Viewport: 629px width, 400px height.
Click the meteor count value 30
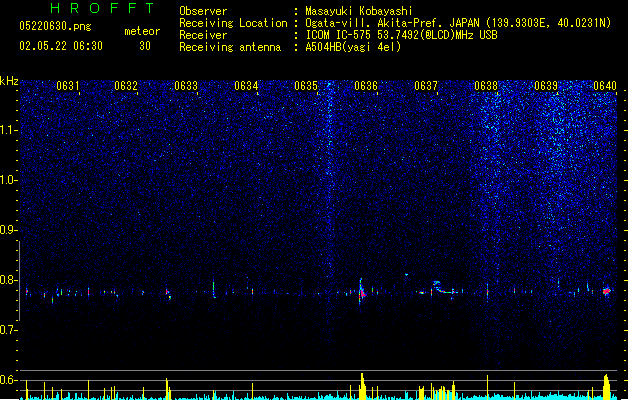click(145, 46)
